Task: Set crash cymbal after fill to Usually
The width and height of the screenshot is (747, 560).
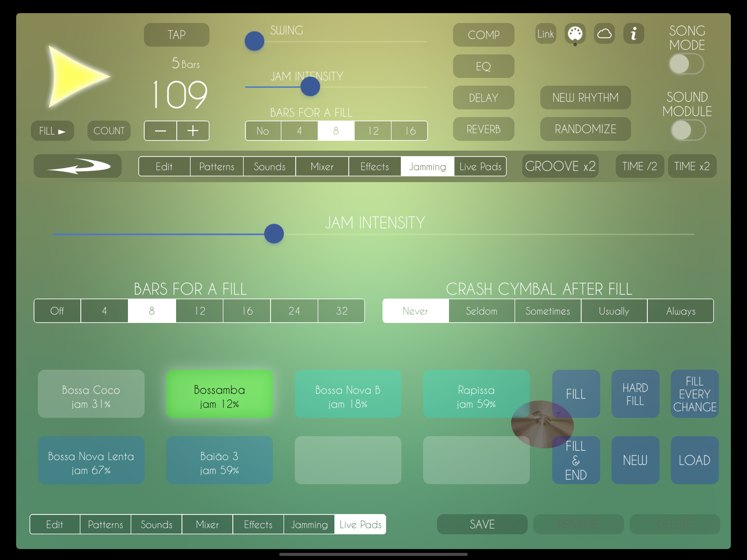Action: (x=614, y=311)
